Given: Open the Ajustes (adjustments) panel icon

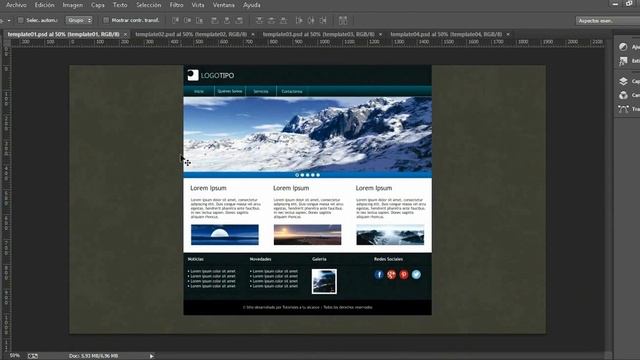Looking at the screenshot, I should pos(623,47).
